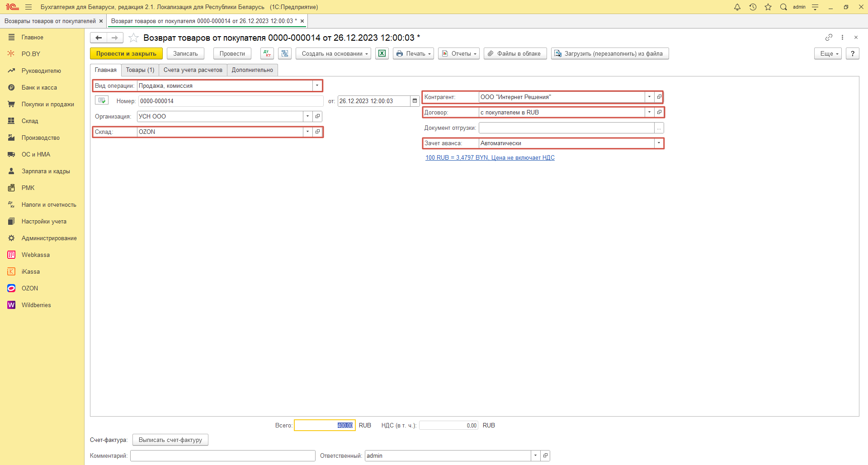Viewport: 868px width, 465px height.
Task: Choose shipment document ellipsis button
Action: 659,128
